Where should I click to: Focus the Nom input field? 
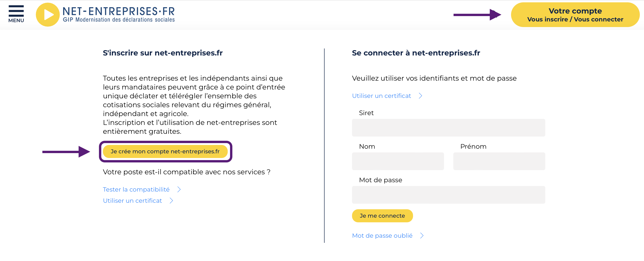click(x=398, y=161)
